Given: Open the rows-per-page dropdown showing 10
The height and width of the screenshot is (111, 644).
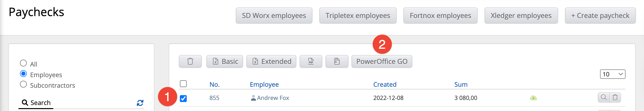Looking at the screenshot, I should point(613,74).
